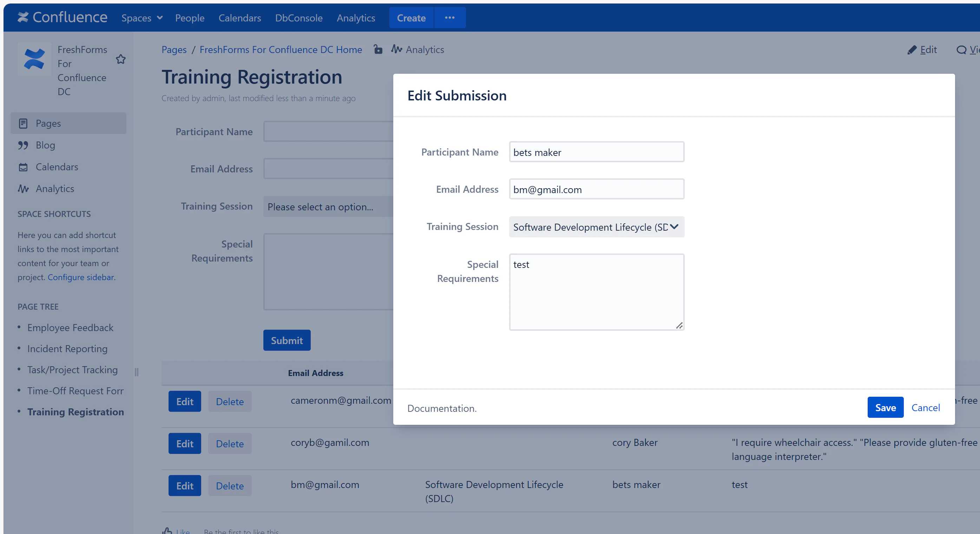Open Training Session dropdown in dialog
Image resolution: width=980 pixels, height=534 pixels.
point(596,227)
